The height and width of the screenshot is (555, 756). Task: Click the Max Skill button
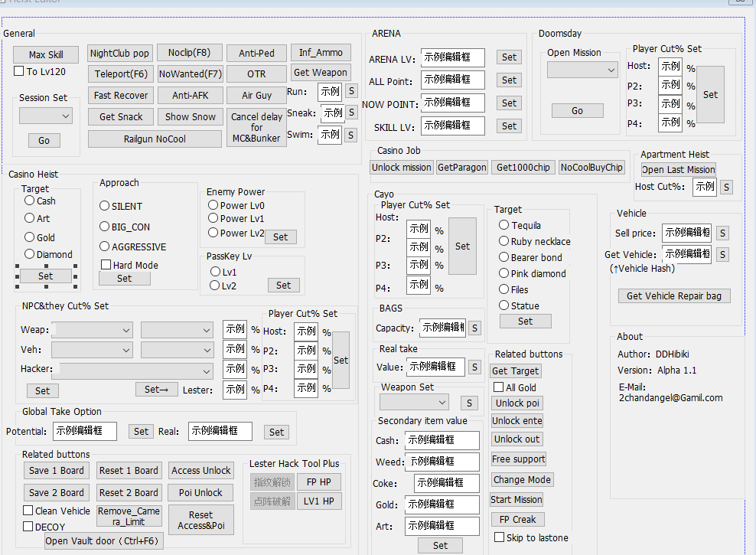pos(46,55)
